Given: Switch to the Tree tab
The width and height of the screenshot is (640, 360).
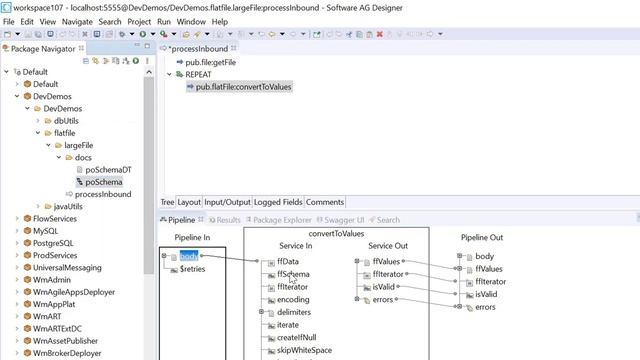Looking at the screenshot, I should pos(167,202).
